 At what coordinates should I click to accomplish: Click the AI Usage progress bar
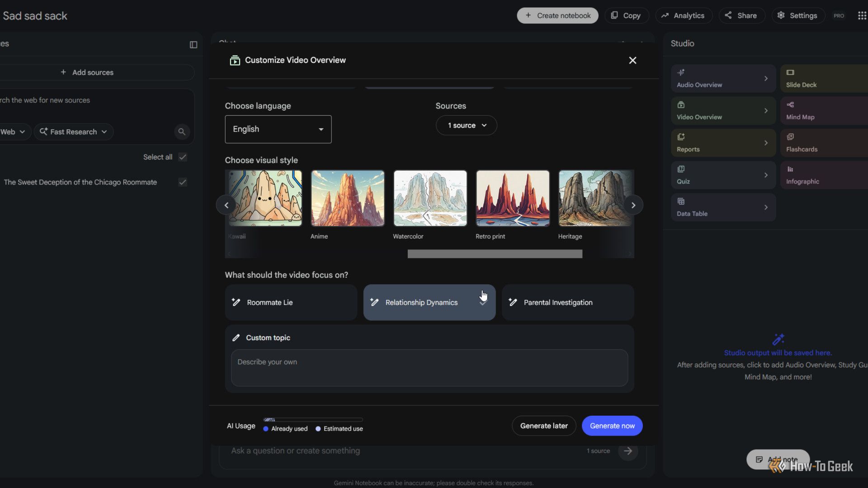[313, 419]
